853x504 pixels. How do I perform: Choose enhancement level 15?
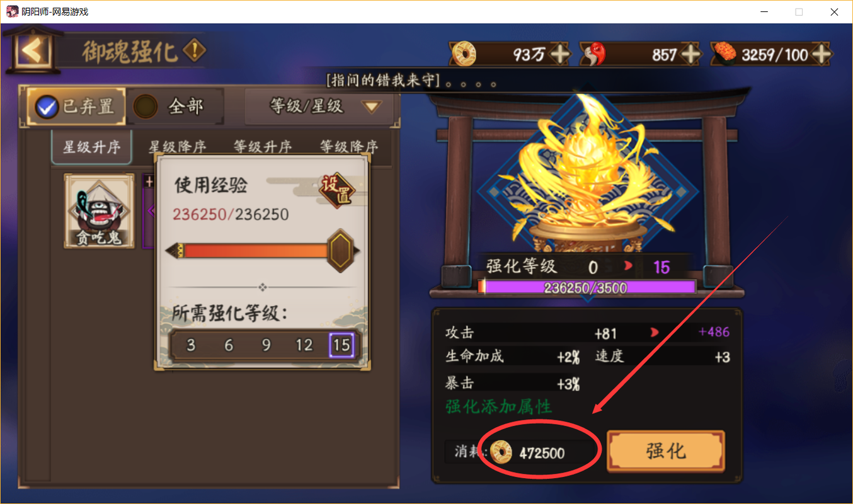click(341, 345)
